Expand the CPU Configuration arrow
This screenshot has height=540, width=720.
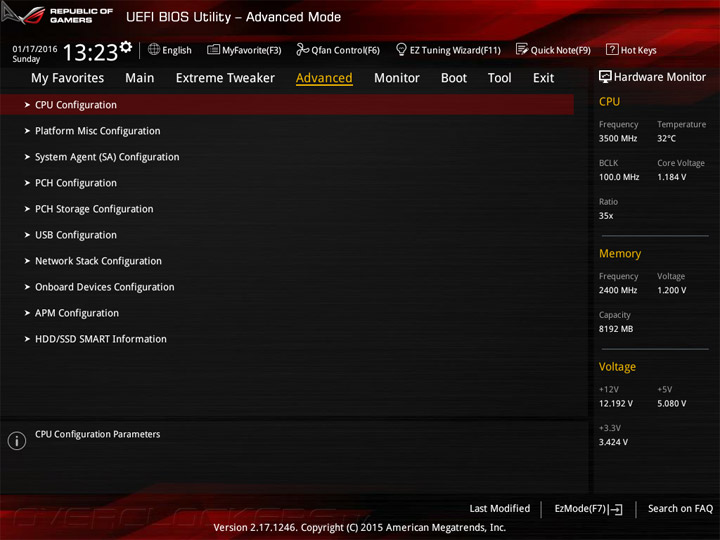tap(27, 105)
